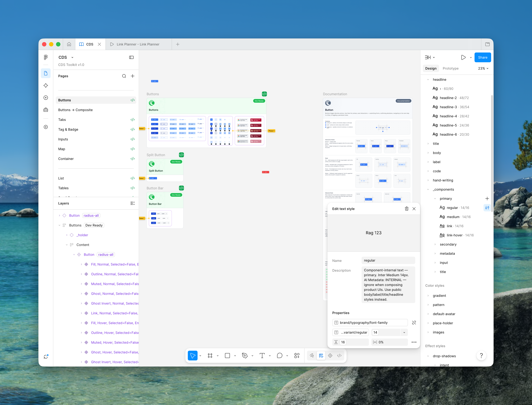
Task: Open the AI sparkle sidebar icon
Action: pyautogui.click(x=46, y=86)
